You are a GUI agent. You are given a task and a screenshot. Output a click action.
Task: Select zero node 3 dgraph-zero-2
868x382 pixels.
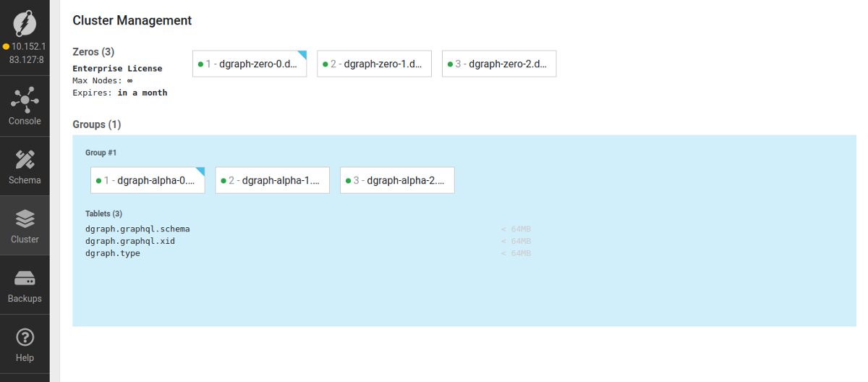click(499, 64)
